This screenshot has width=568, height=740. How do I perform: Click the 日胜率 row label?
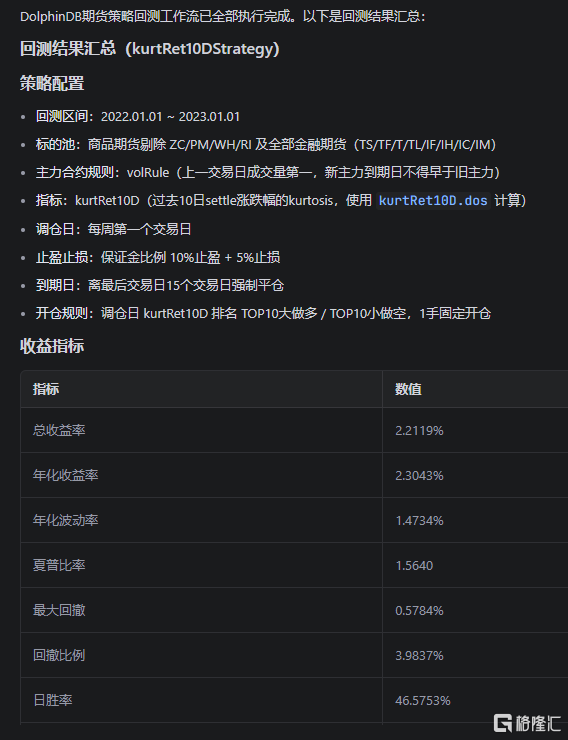click(x=52, y=700)
